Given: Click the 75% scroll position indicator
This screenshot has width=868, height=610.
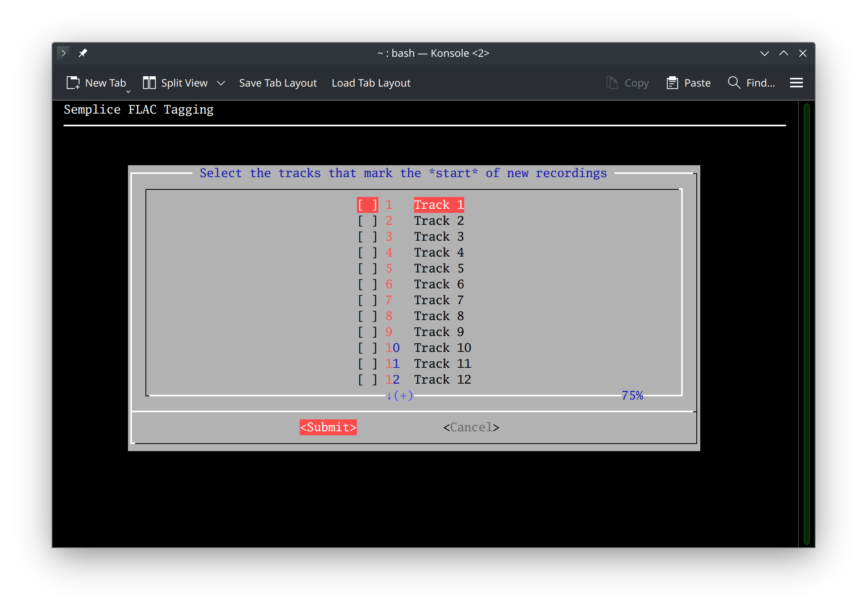Looking at the screenshot, I should 632,395.
